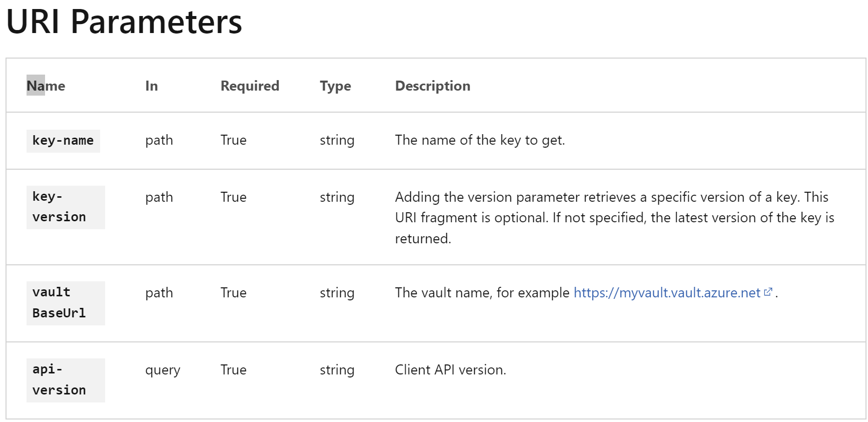The height and width of the screenshot is (422, 868).
Task: Click the external link icon after the vault URL
Action: [768, 292]
